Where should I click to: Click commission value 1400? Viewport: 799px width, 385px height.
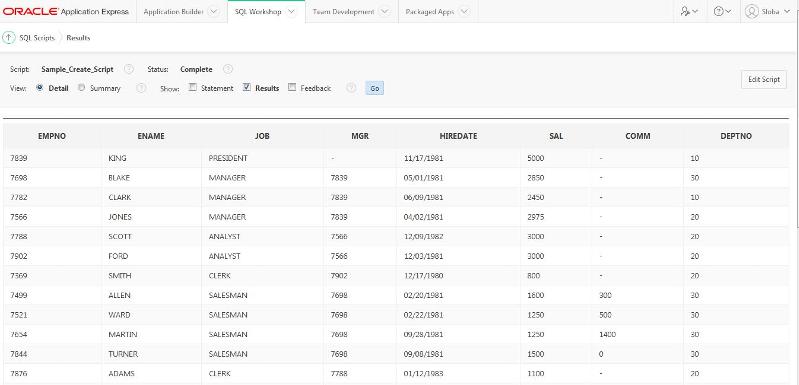point(608,334)
